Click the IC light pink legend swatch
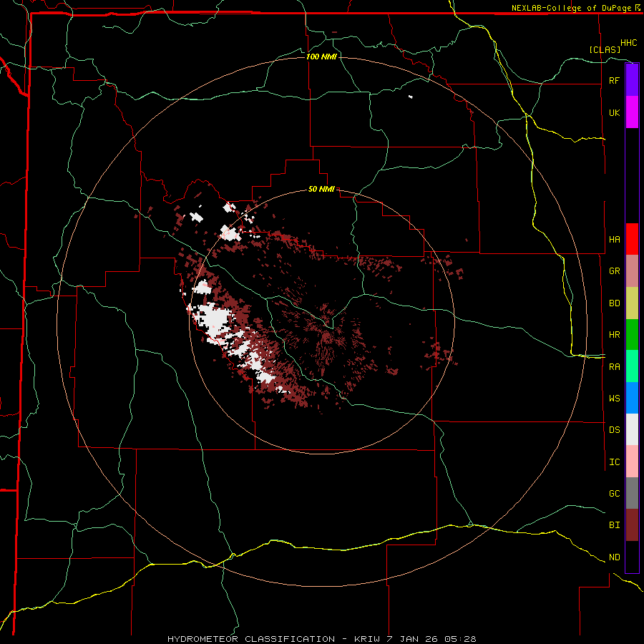The height and width of the screenshot is (644, 644). pos(632,462)
